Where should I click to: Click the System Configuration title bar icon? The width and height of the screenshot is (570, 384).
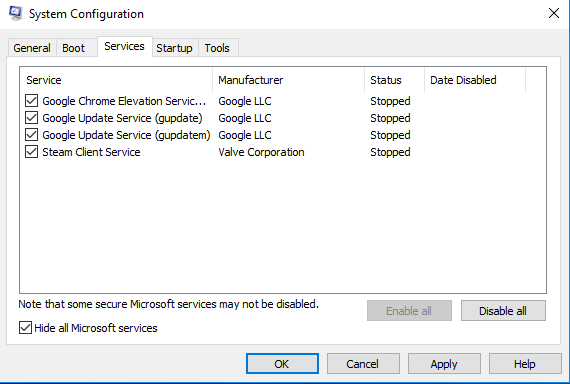[16, 13]
